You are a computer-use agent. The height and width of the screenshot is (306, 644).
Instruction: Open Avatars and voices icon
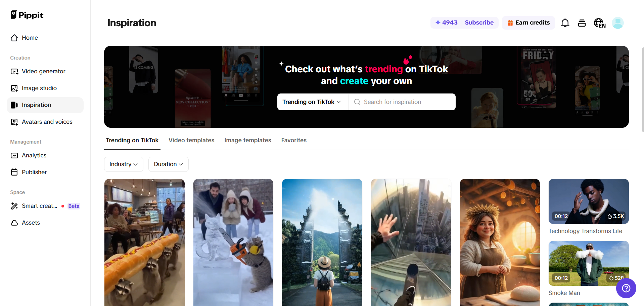(x=14, y=122)
